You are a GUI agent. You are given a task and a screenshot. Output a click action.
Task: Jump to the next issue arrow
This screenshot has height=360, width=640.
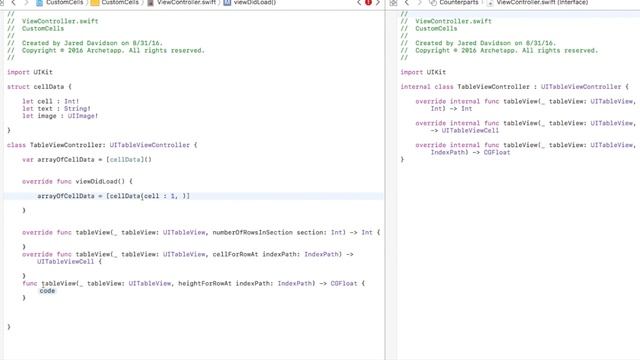coord(378,2)
